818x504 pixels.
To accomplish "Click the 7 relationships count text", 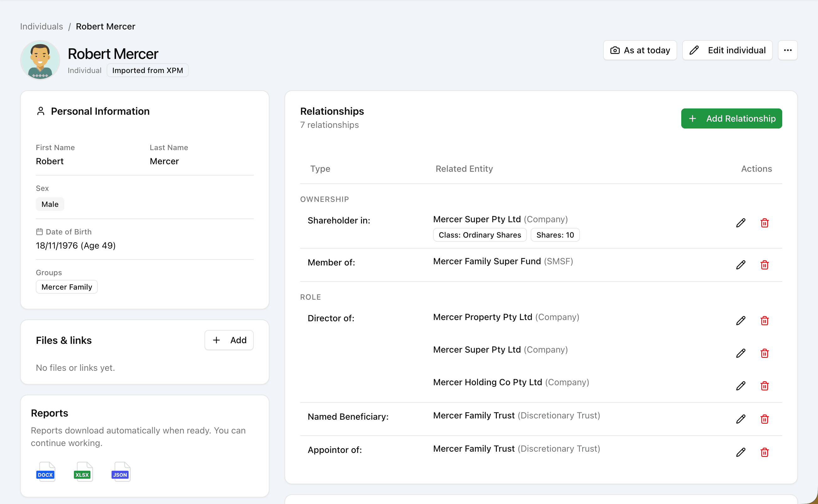I will point(329,125).
